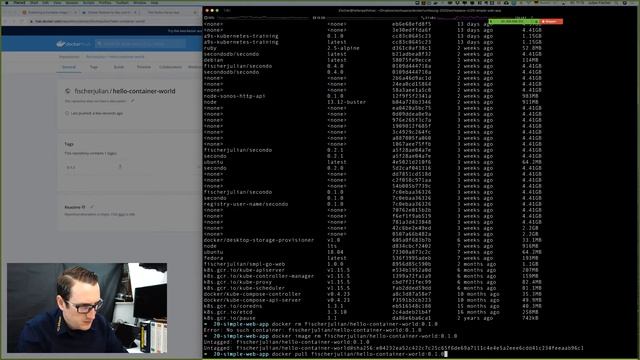Viewport: 640px width, 360px height.
Task: Select 'fischerjulian/smpl-go-web' row
Action: 372,264
